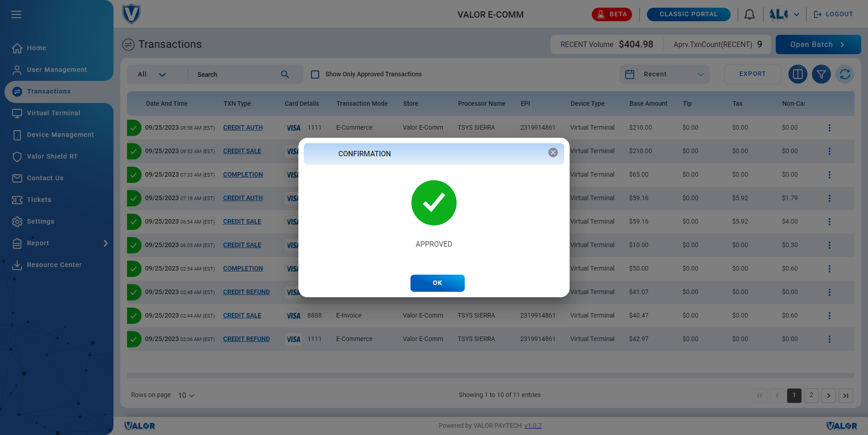Click the Date And Time column header
The image size is (868, 435).
(x=166, y=103)
